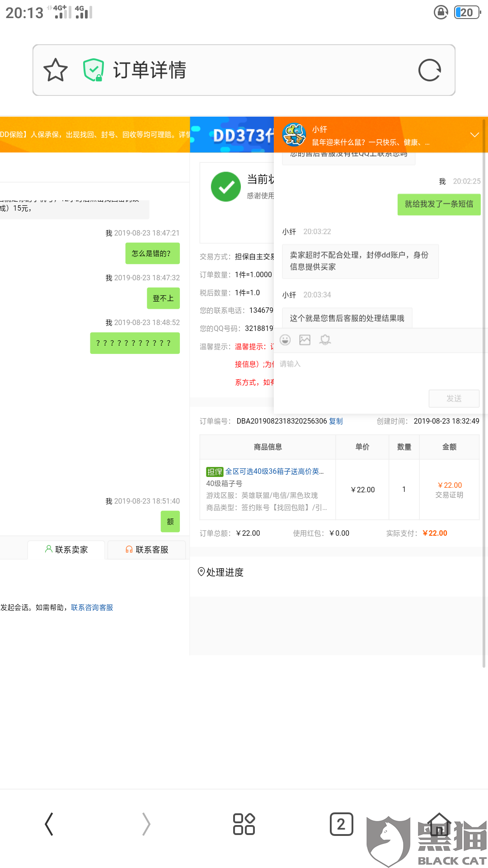The height and width of the screenshot is (868, 488).
Task: Click the 联系咨询客服 link
Action: click(92, 607)
